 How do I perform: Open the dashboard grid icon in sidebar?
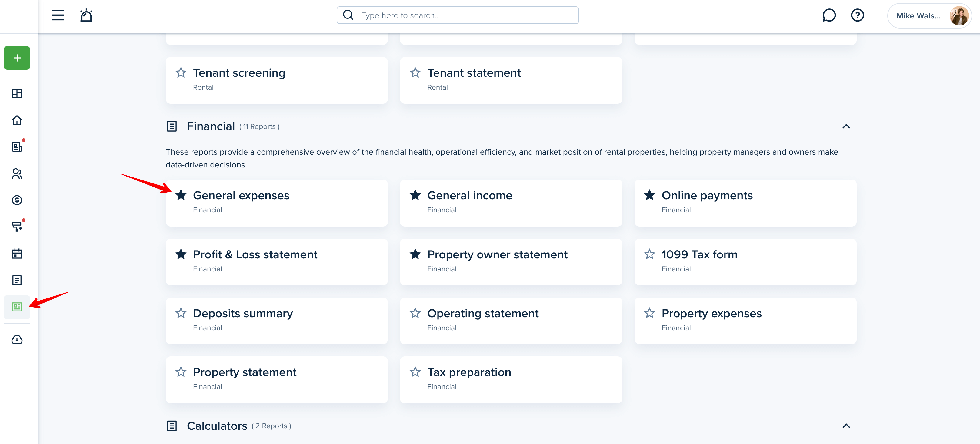(x=17, y=93)
